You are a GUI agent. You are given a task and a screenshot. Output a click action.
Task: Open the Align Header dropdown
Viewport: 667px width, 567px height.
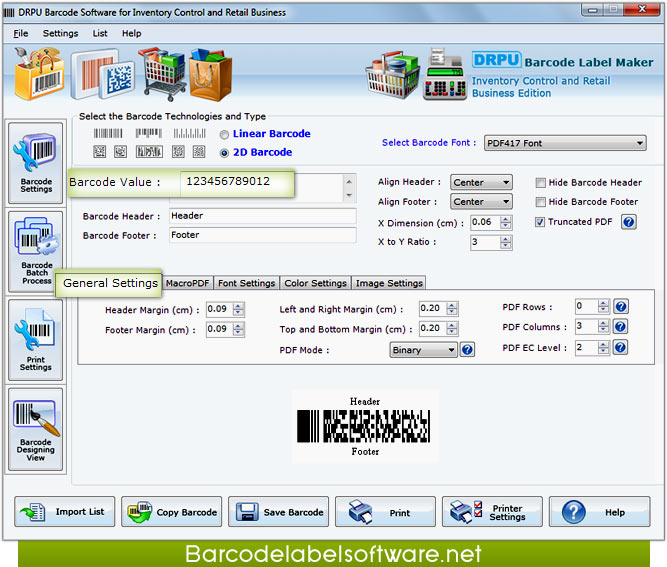481,182
